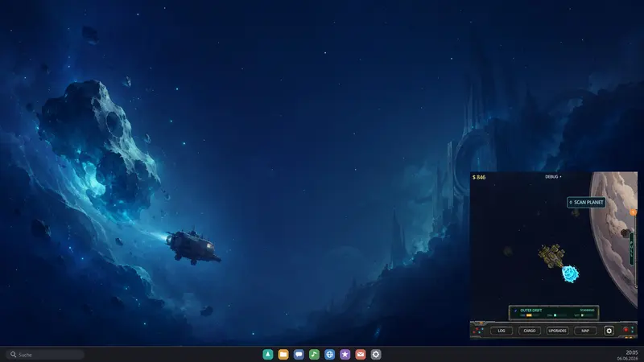Click the glowing blue asteroid
644x362 pixels.
570,274
